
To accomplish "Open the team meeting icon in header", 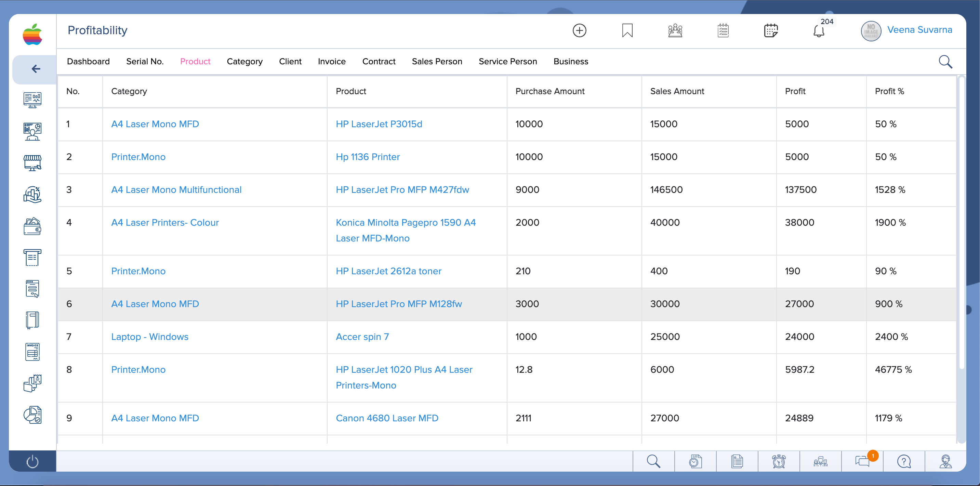I will click(x=675, y=30).
